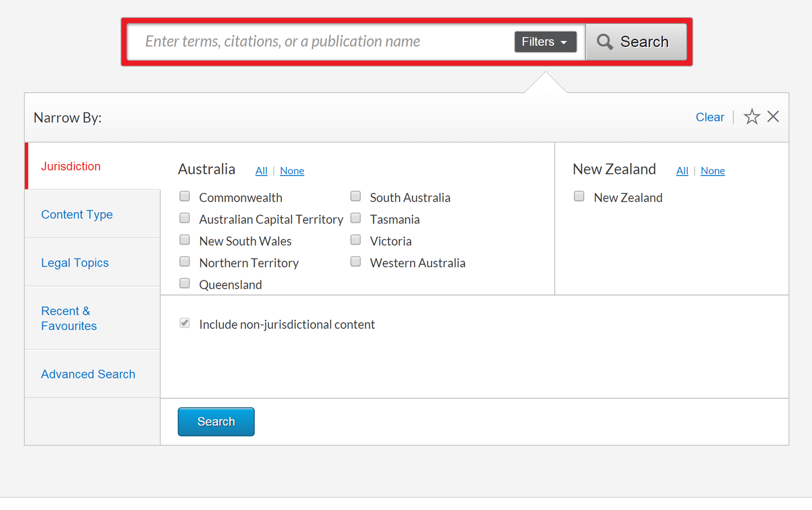Deselect all Australia jurisdictions with None
Image resolution: width=812 pixels, height=510 pixels.
click(292, 171)
